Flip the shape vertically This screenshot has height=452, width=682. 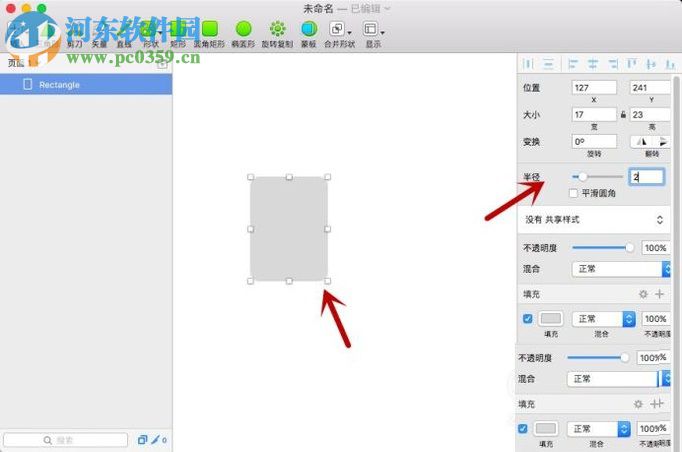click(661, 141)
